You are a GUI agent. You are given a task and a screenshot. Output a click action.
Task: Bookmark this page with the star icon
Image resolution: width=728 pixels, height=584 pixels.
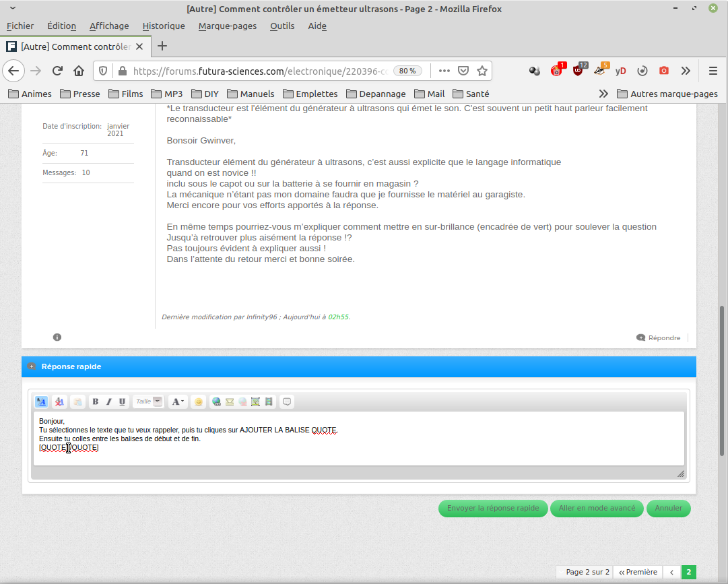coord(482,71)
